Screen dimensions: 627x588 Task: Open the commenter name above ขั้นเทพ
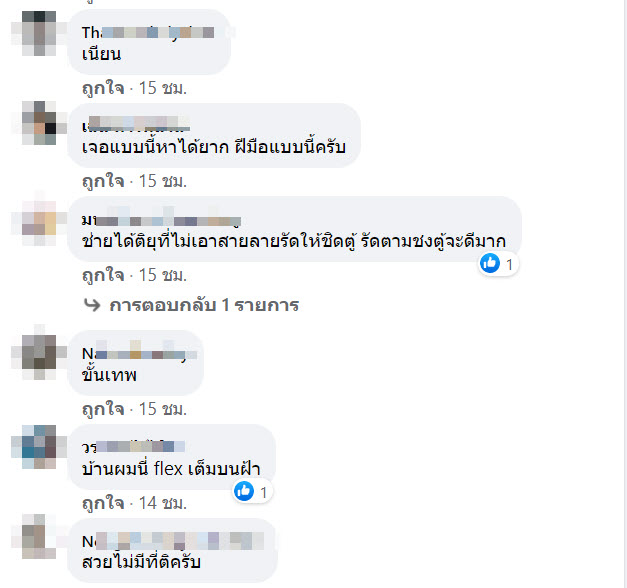click(x=139, y=354)
